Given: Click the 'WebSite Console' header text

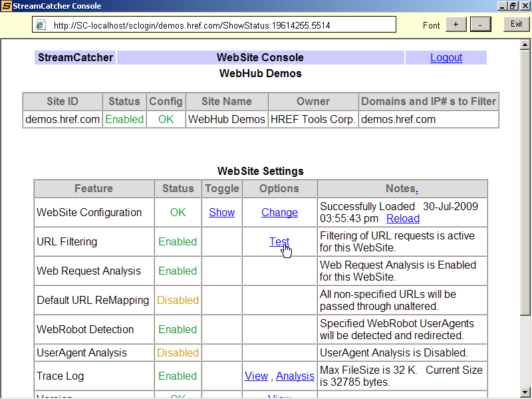Looking at the screenshot, I should pyautogui.click(x=260, y=58).
